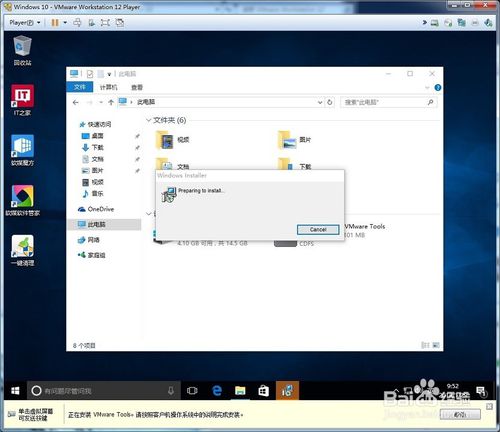This screenshot has height=432, width=500.
Task: Cancel the Windows Installer dialog
Action: (x=318, y=229)
